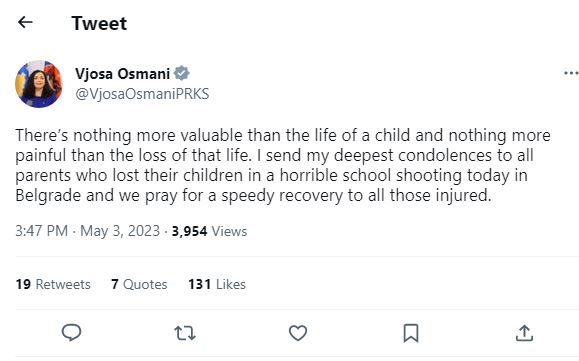Click the retweet arrows icon
Viewport: 579px width, 361px height.
185,333
